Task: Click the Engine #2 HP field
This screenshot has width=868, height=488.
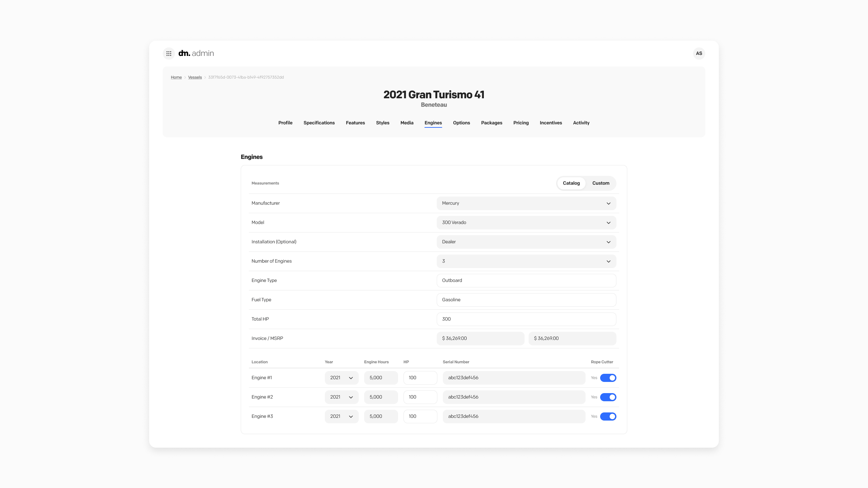Action: pos(420,397)
